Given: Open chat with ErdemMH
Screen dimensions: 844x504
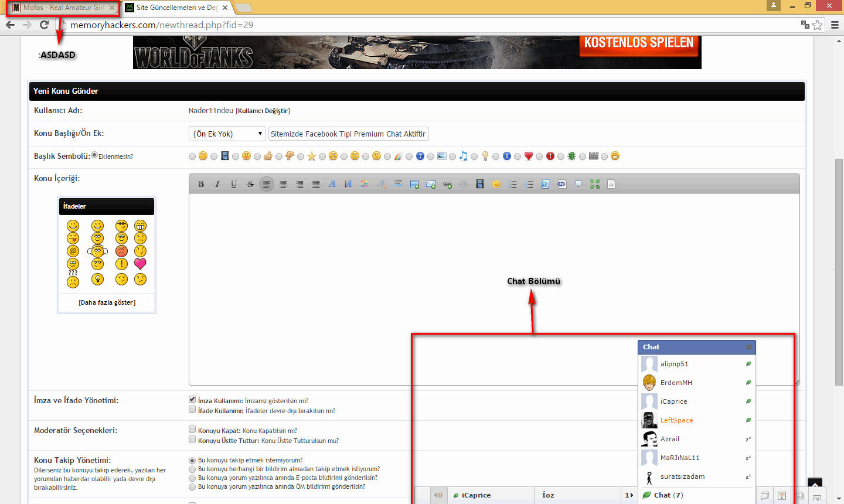Looking at the screenshot, I should point(696,383).
